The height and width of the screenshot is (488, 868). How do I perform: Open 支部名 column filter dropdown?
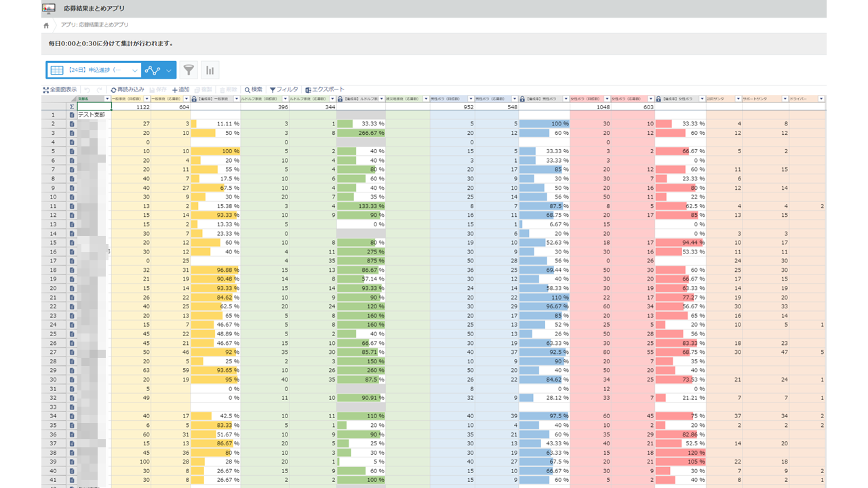tap(107, 99)
